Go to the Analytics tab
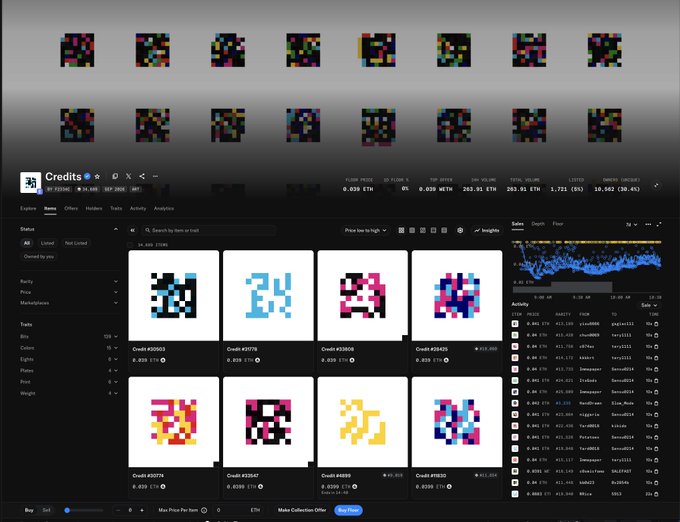 pyautogui.click(x=164, y=209)
